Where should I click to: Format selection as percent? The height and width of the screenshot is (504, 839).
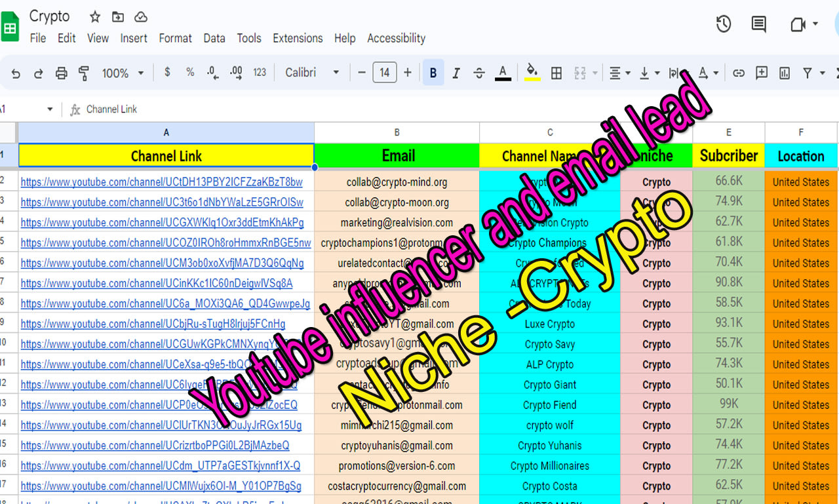coord(190,73)
